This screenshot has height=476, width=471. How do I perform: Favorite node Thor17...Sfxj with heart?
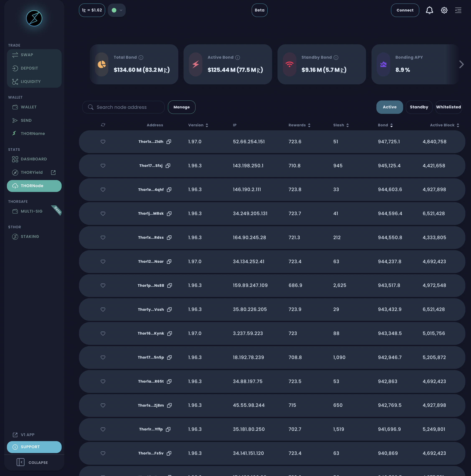click(x=103, y=166)
